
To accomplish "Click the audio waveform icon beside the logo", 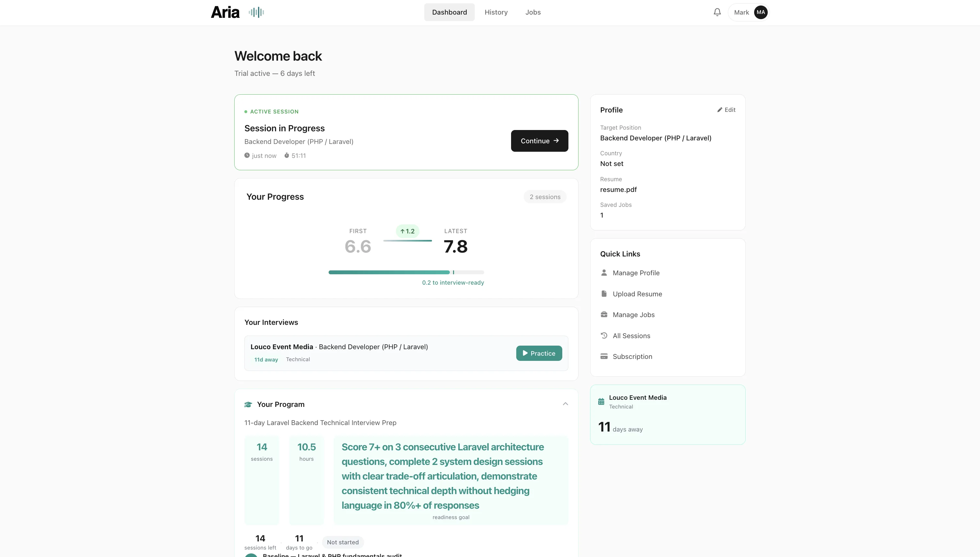I will click(256, 12).
